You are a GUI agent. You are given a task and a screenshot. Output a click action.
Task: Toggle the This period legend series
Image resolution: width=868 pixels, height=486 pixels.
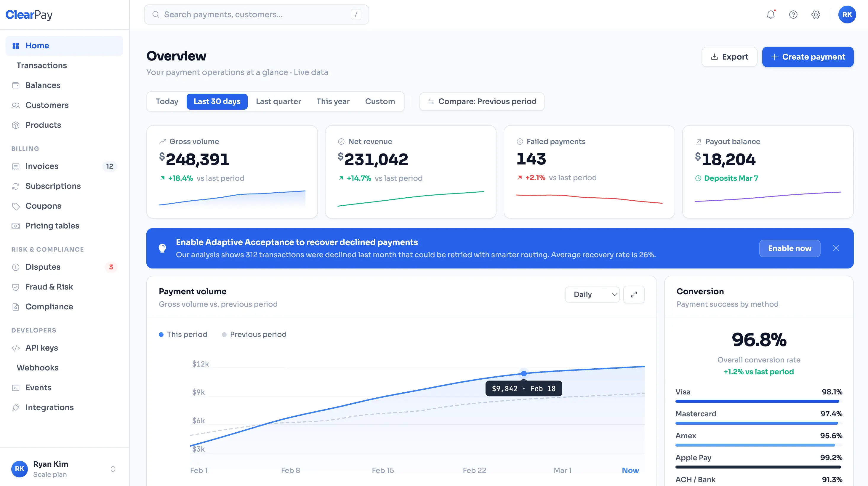tap(183, 334)
